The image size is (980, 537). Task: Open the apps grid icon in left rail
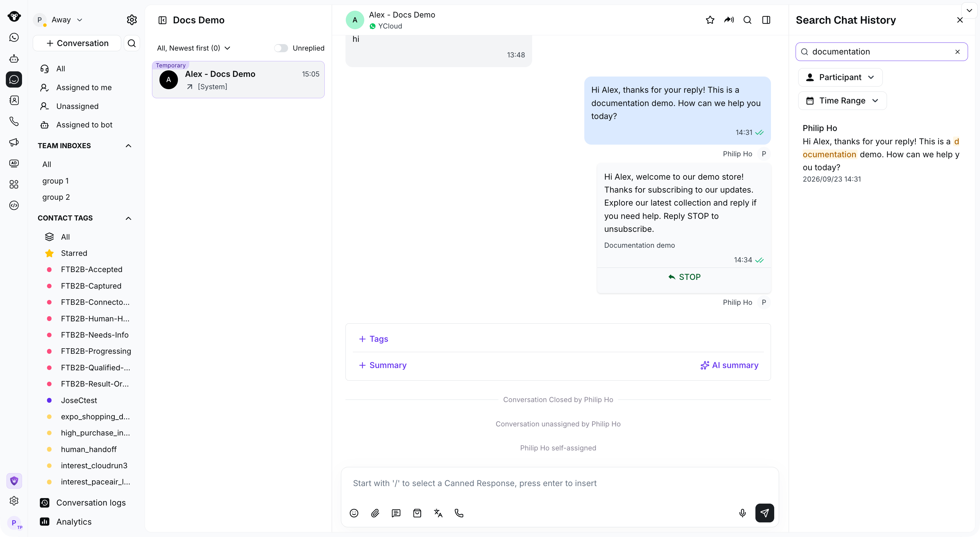pos(14,185)
